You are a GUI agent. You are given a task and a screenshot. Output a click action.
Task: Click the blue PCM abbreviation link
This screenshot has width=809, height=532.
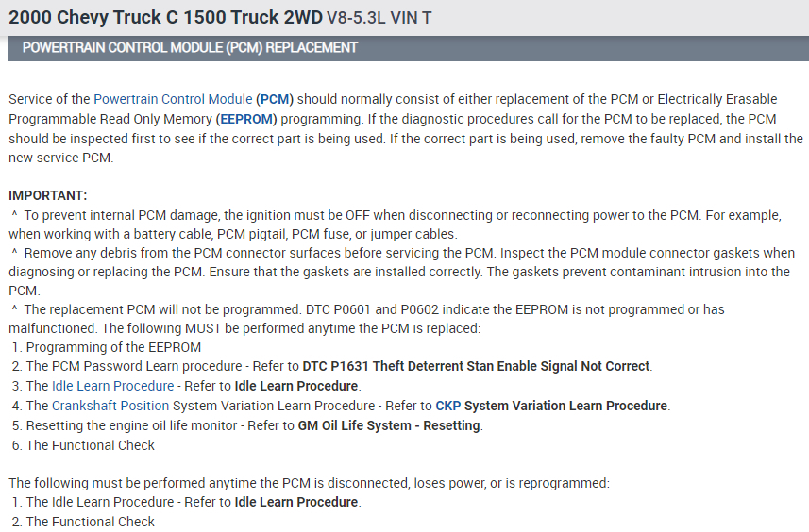point(275,99)
